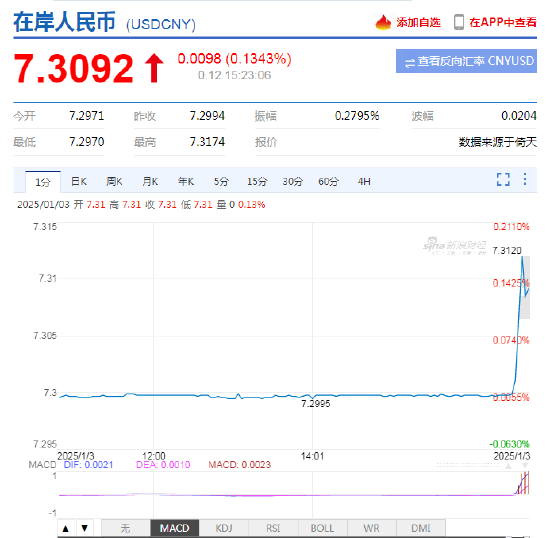550x538 pixels.
Task: Click the 添加自选 link
Action: pyautogui.click(x=418, y=22)
